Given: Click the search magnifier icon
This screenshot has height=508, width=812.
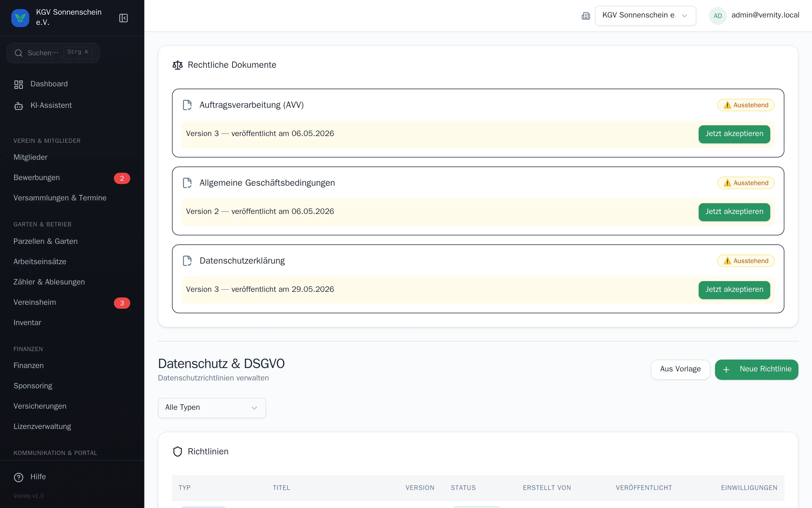Looking at the screenshot, I should (x=18, y=53).
